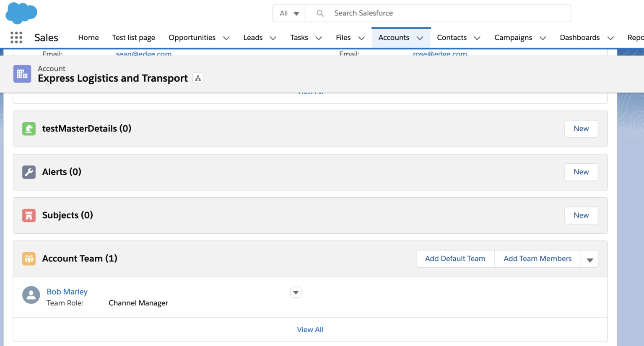Switch to the Contacts tab
This screenshot has width=644, height=346.
[x=452, y=37]
